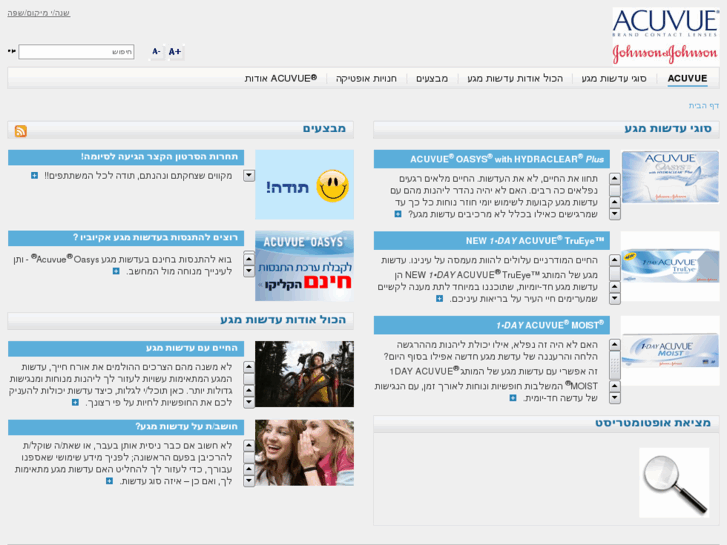The width and height of the screenshot is (727, 545).
Task: Open 1-DAY ACUVUE MOIST product box thumbnail
Action: tap(670, 351)
